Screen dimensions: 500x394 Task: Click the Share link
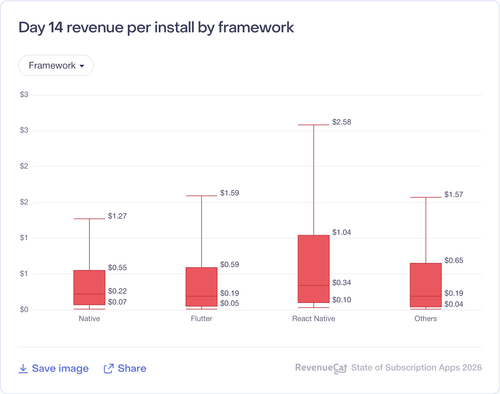coord(125,368)
